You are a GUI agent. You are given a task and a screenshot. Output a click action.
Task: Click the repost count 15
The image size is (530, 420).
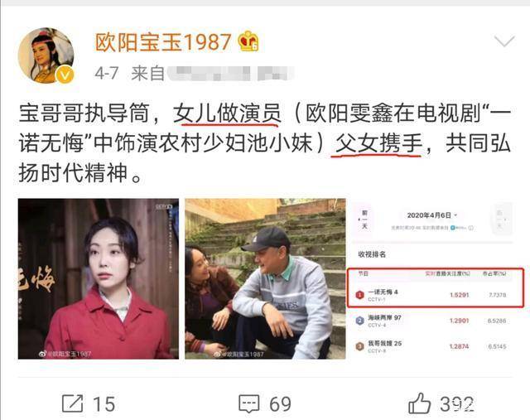point(104,403)
